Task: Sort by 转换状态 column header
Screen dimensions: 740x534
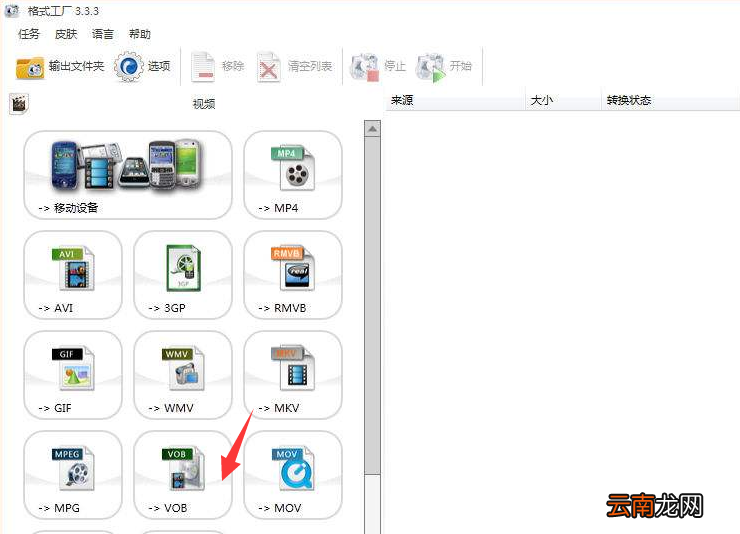Action: [x=671, y=100]
